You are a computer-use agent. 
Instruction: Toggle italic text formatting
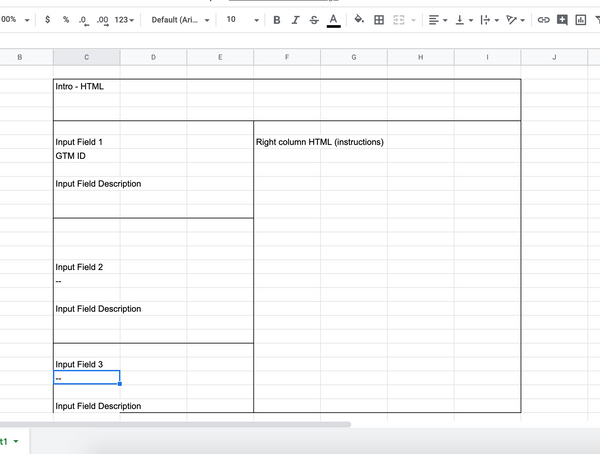click(295, 20)
